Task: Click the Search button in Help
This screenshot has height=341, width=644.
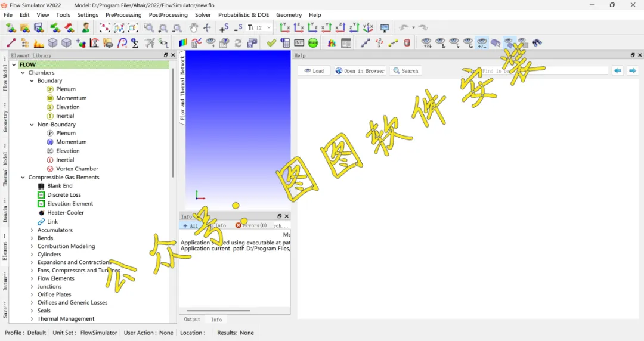Action: tap(406, 71)
